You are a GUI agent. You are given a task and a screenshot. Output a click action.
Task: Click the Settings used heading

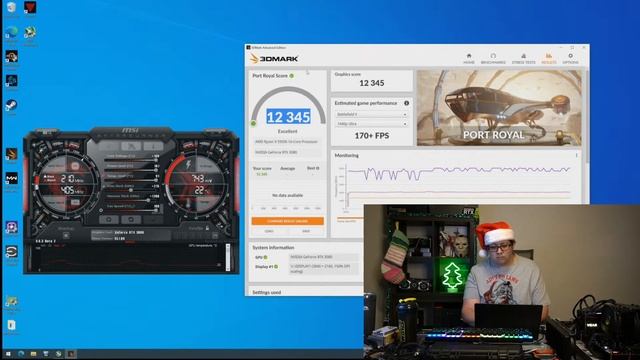click(x=267, y=292)
